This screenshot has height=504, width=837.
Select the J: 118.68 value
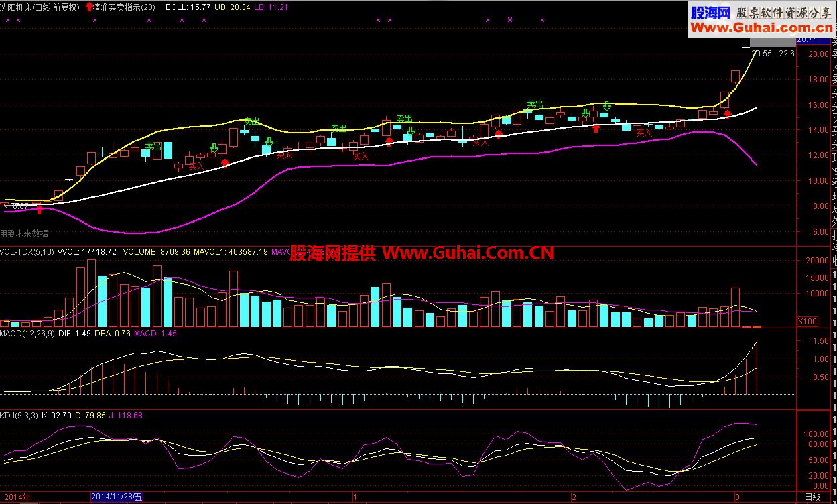coord(126,416)
